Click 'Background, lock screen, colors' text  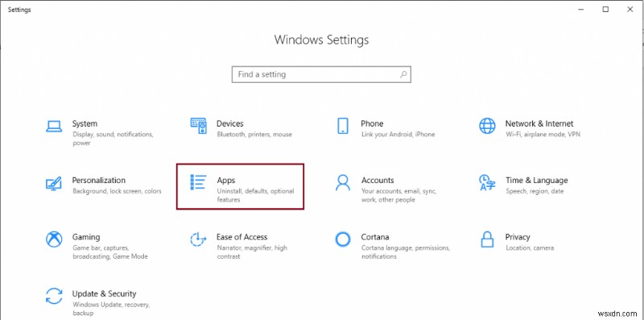[x=117, y=191]
